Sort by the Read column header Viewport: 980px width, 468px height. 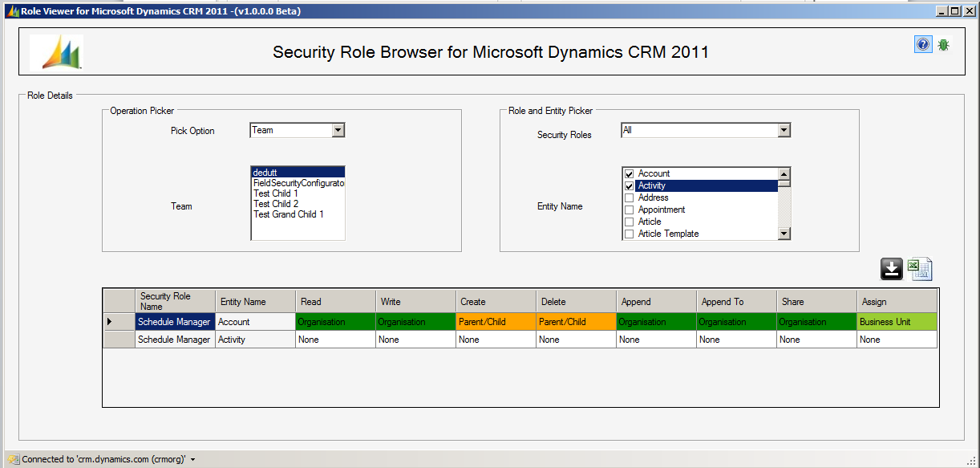[335, 301]
